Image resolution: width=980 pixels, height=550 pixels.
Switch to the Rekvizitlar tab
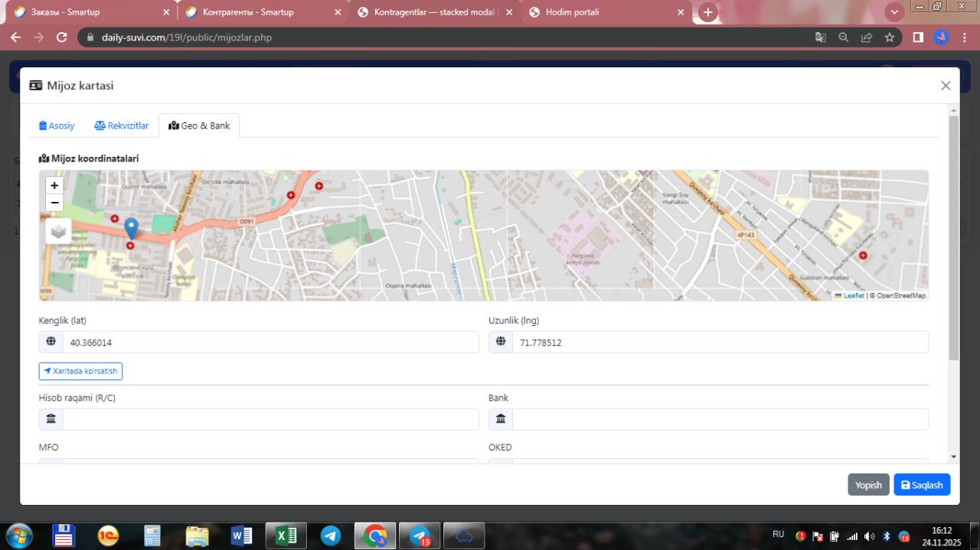pos(122,125)
